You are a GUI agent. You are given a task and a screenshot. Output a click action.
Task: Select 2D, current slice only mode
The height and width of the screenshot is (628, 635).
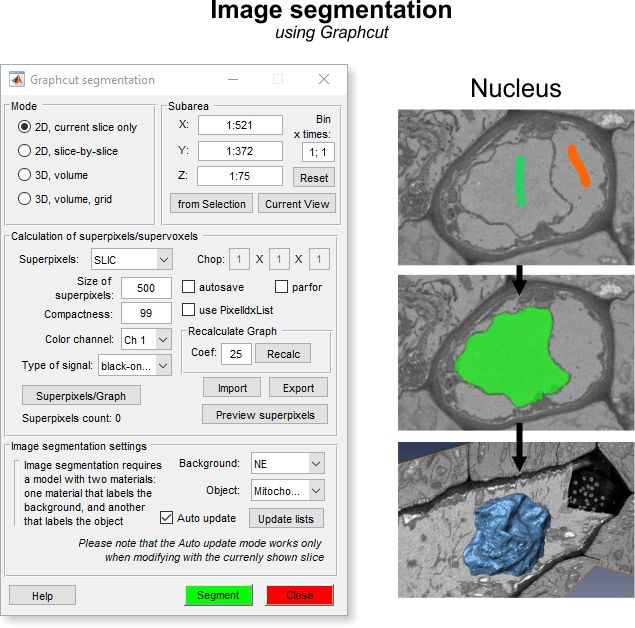click(25, 127)
